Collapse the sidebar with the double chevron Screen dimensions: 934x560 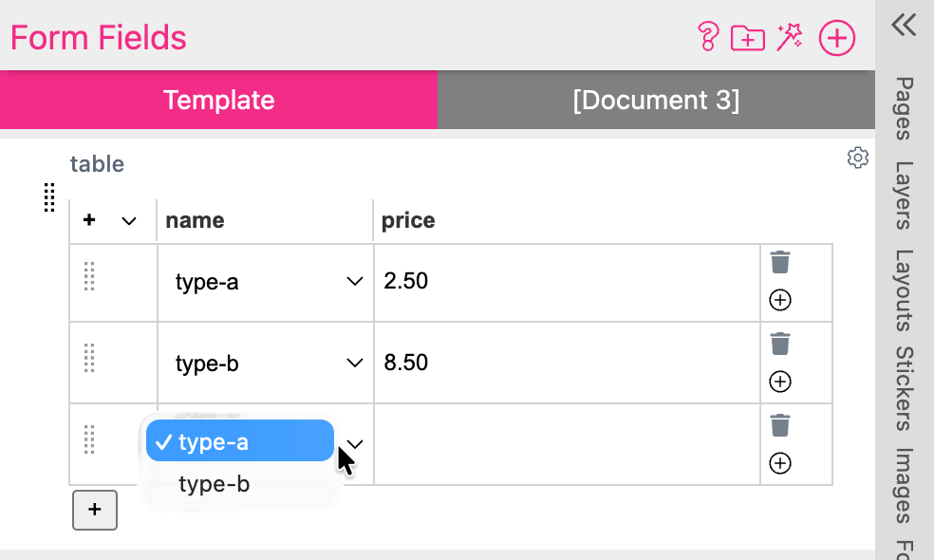tap(904, 25)
